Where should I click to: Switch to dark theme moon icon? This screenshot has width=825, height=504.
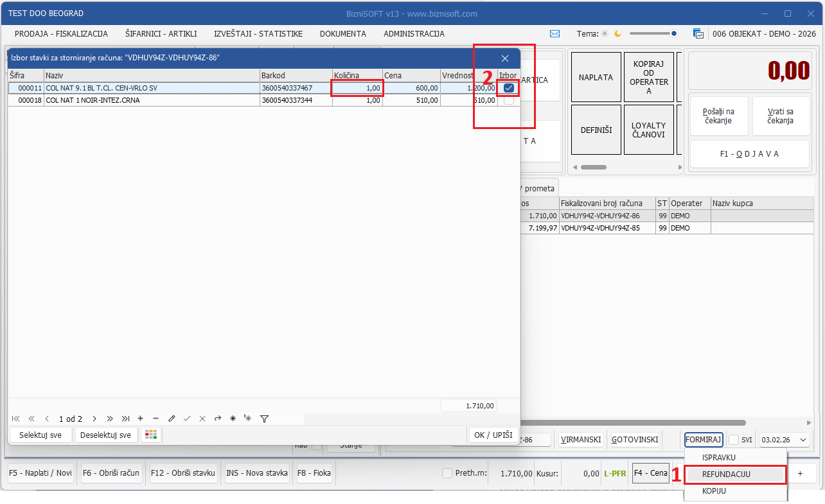point(618,34)
